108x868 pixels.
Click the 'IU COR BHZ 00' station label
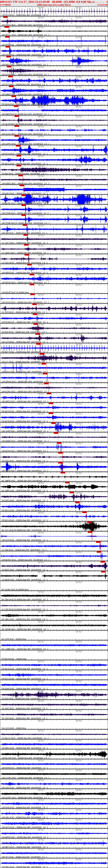(9, 609)
